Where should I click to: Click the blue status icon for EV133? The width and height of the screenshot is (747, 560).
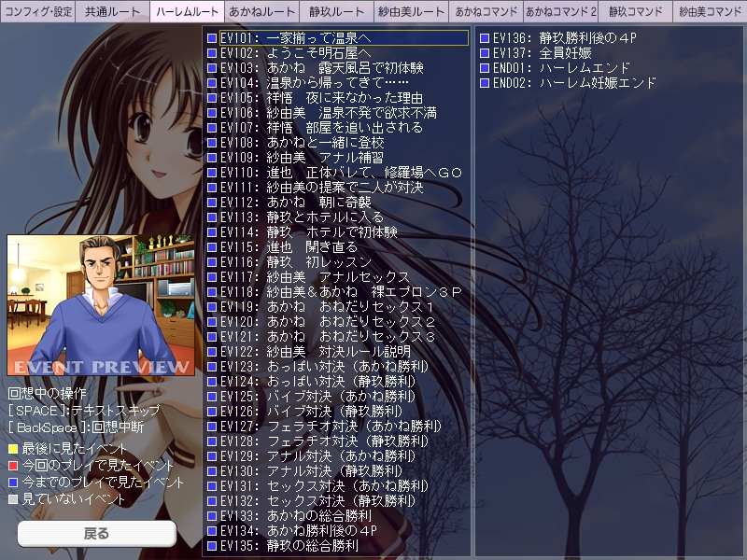point(212,516)
